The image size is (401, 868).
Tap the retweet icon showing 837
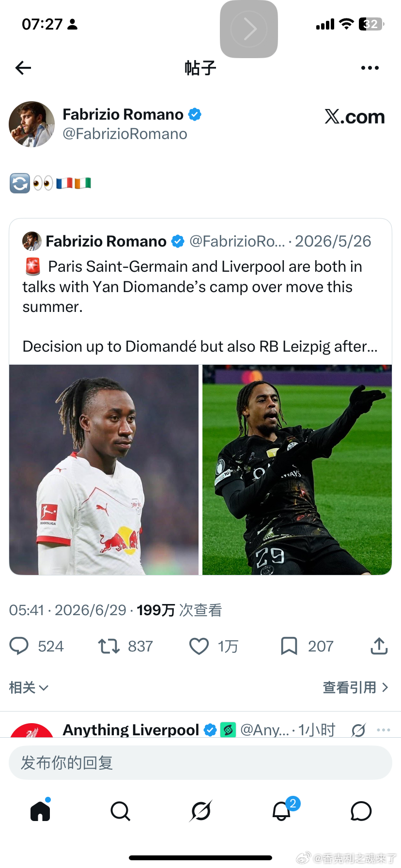click(x=109, y=646)
